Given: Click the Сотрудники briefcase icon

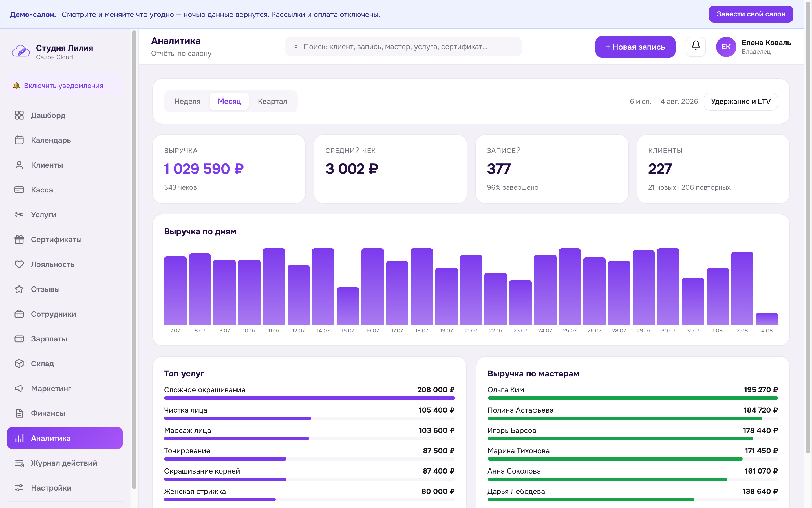Looking at the screenshot, I should pos(19,314).
